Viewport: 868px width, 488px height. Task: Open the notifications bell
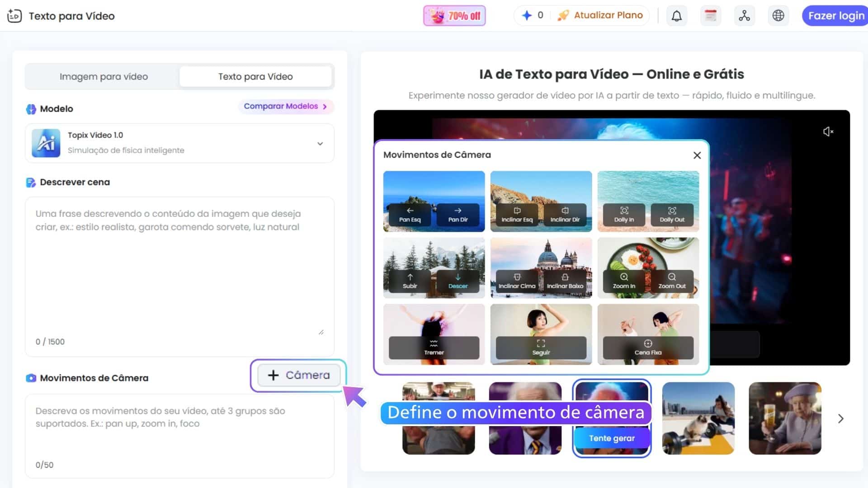tap(676, 15)
